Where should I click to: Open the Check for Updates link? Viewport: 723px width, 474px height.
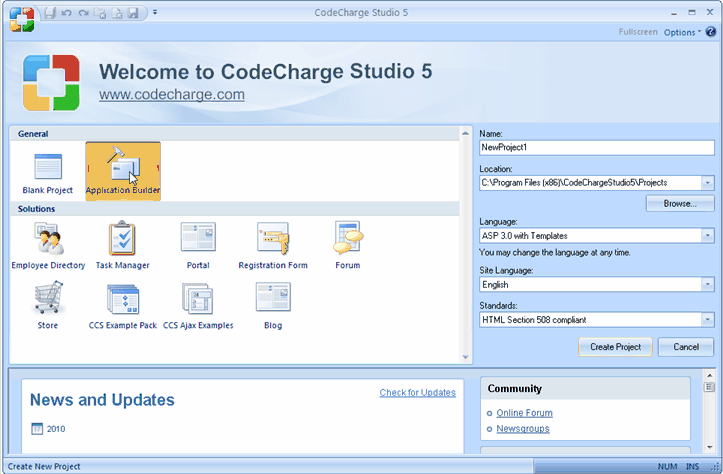[417, 393]
